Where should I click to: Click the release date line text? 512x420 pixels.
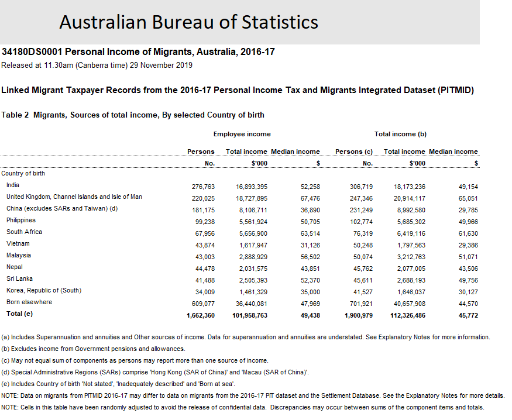coord(97,65)
